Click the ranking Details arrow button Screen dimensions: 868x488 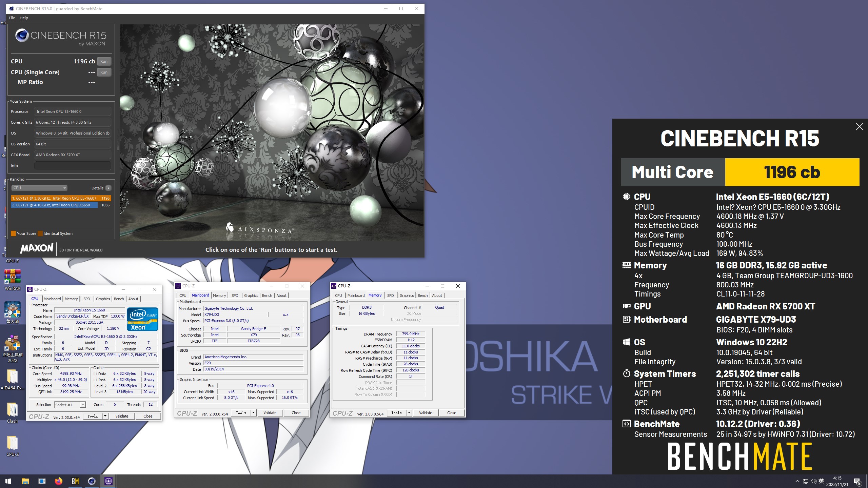(108, 188)
